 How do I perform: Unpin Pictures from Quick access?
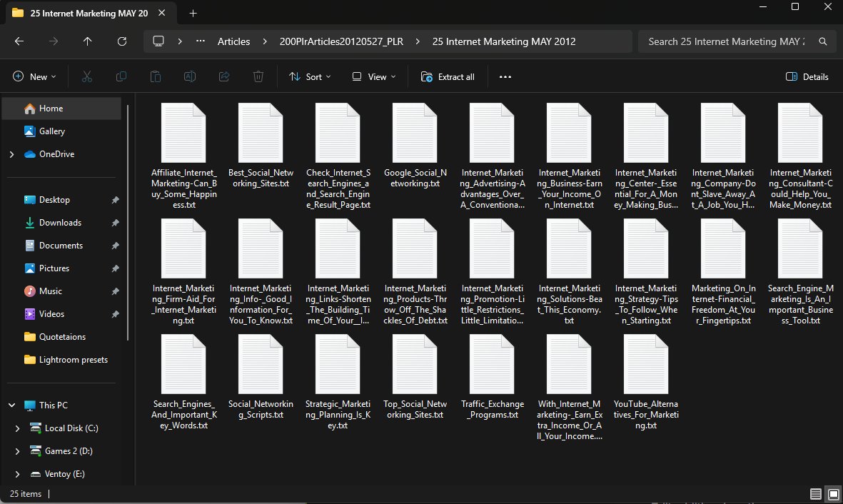(115, 268)
